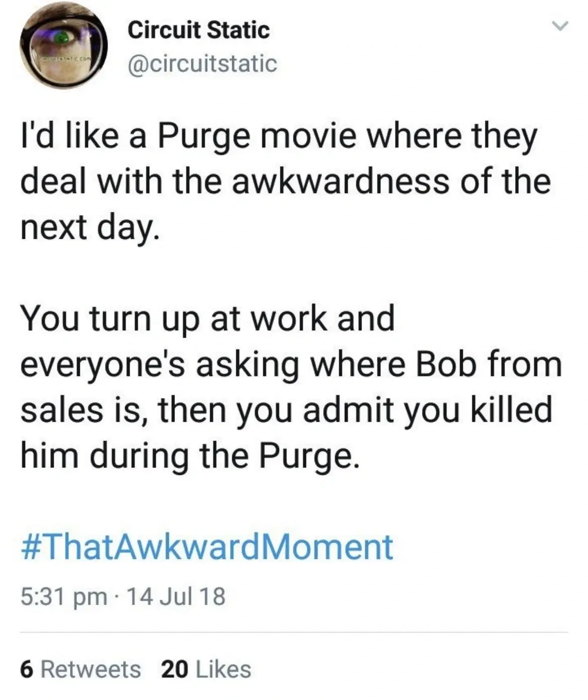This screenshot has width=588, height=700.
Task: View the 20 Likes list
Action: tap(206, 669)
